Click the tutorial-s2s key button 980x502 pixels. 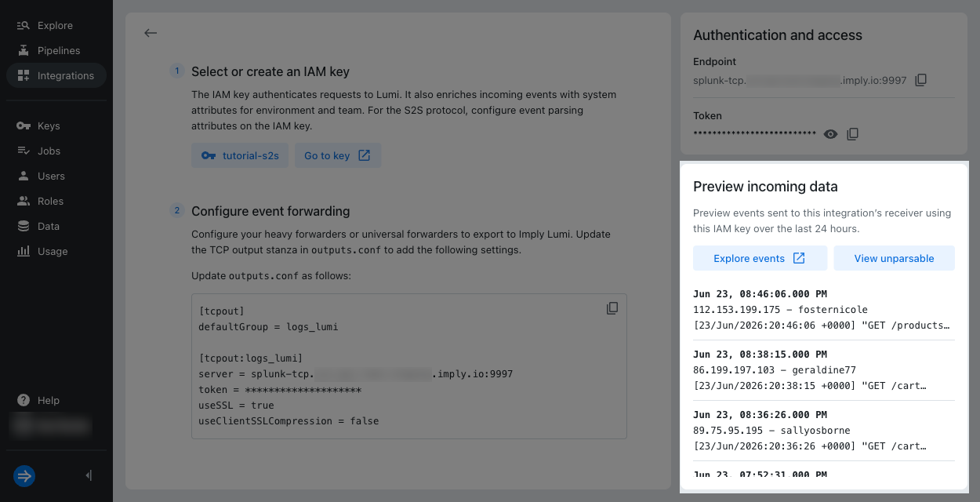click(240, 155)
